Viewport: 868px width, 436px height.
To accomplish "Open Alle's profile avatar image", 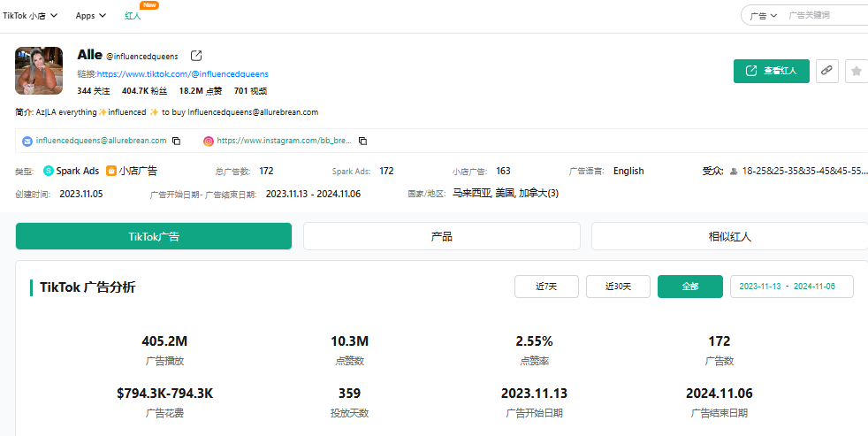I will coord(39,71).
